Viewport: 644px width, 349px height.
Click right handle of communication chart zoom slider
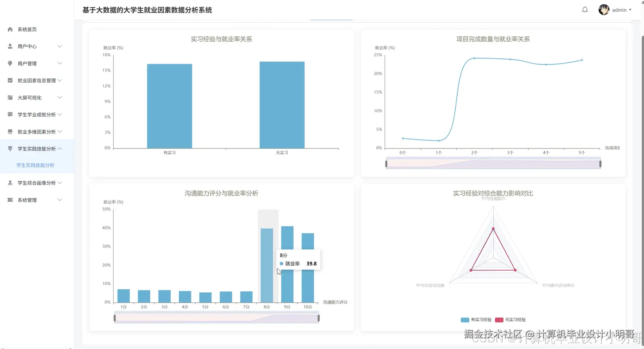click(319, 318)
